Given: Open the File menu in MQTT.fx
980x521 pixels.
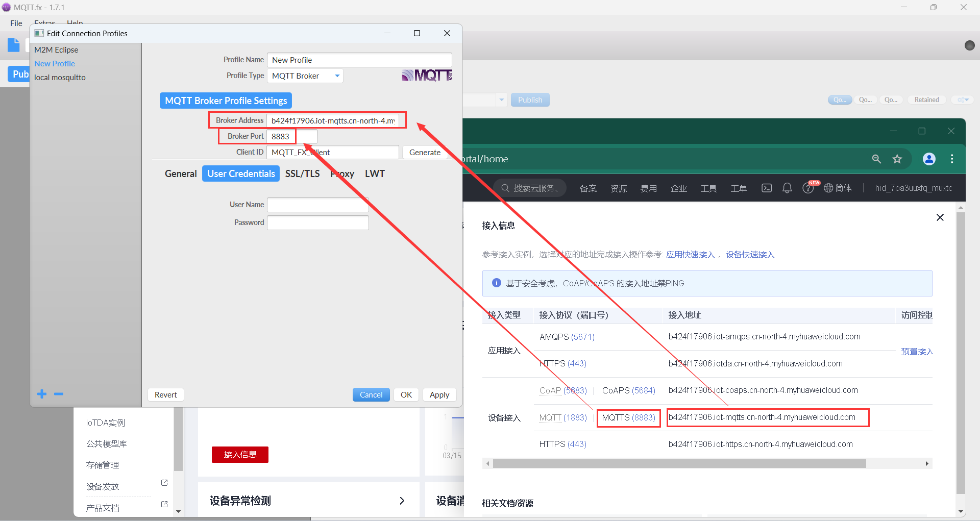Looking at the screenshot, I should click(16, 23).
